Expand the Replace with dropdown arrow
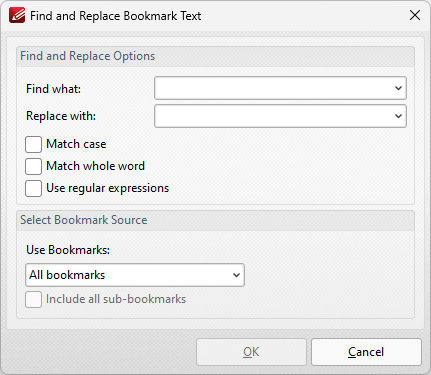The width and height of the screenshot is (431, 375). click(x=398, y=116)
